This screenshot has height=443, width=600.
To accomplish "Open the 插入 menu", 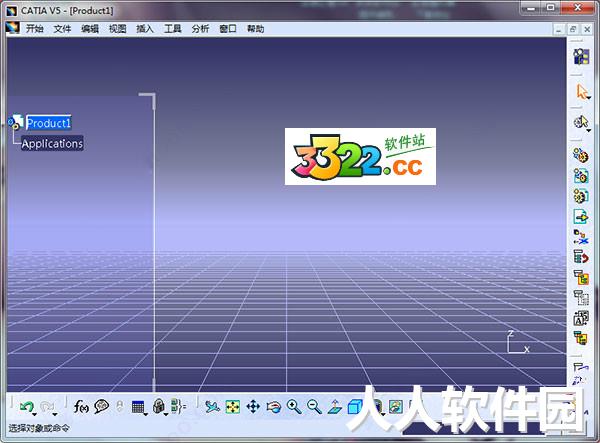I will [145, 29].
